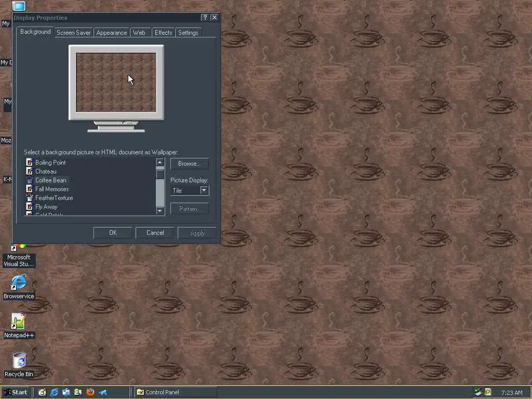Launch Firefox from the Quick Launch bar

tap(90, 392)
